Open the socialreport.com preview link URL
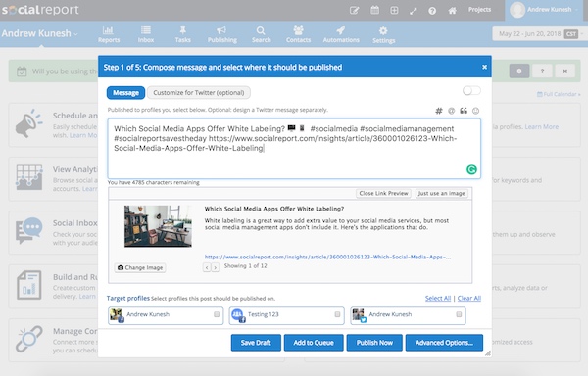This screenshot has height=376, width=588. coord(327,257)
